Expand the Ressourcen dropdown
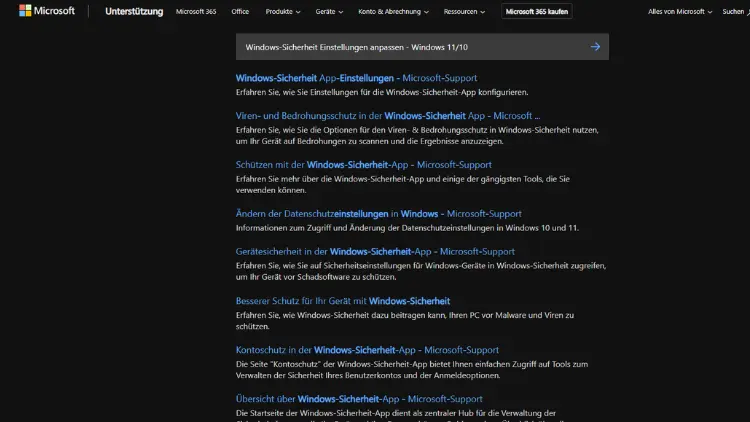 point(464,11)
